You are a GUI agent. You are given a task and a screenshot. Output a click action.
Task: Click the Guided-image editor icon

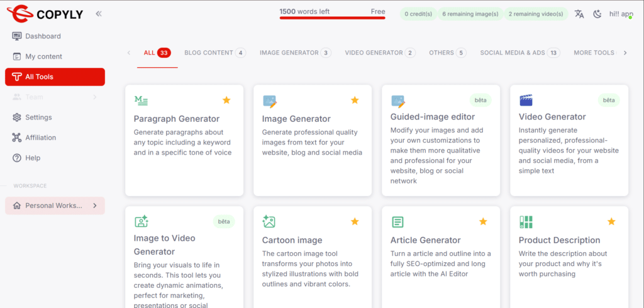coord(397,101)
